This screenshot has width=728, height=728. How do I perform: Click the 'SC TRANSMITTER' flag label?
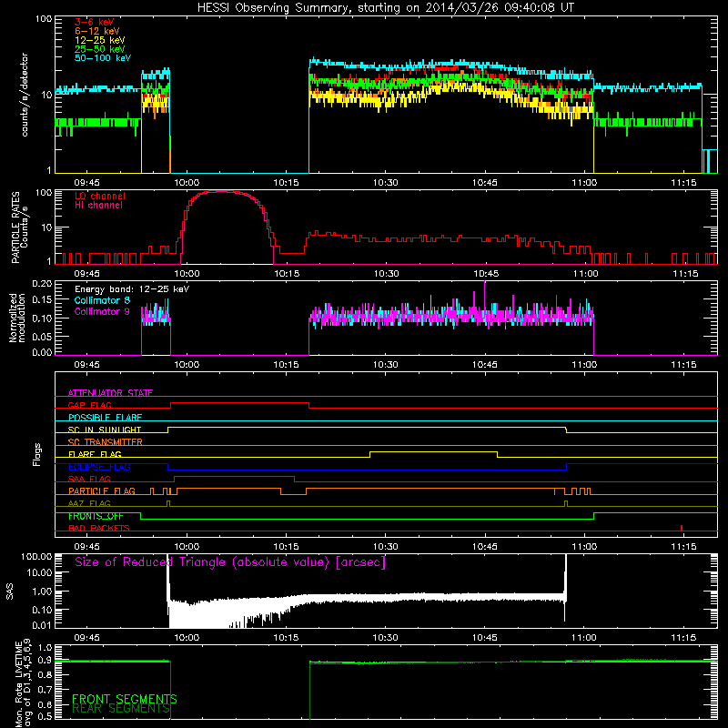106,442
